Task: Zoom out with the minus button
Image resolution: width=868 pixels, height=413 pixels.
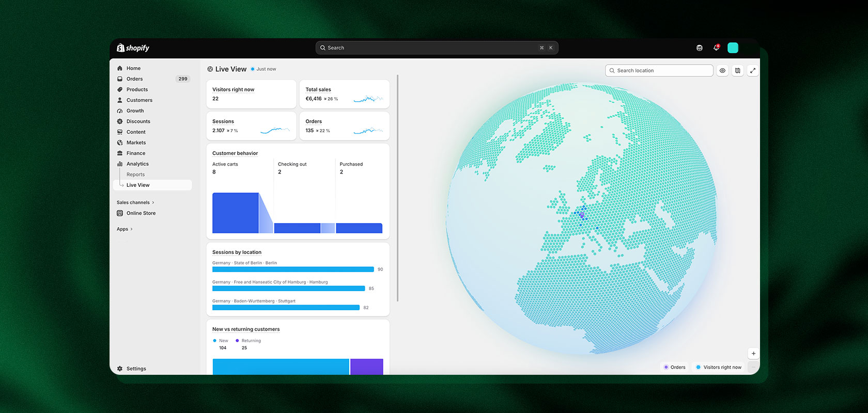Action: click(753, 367)
